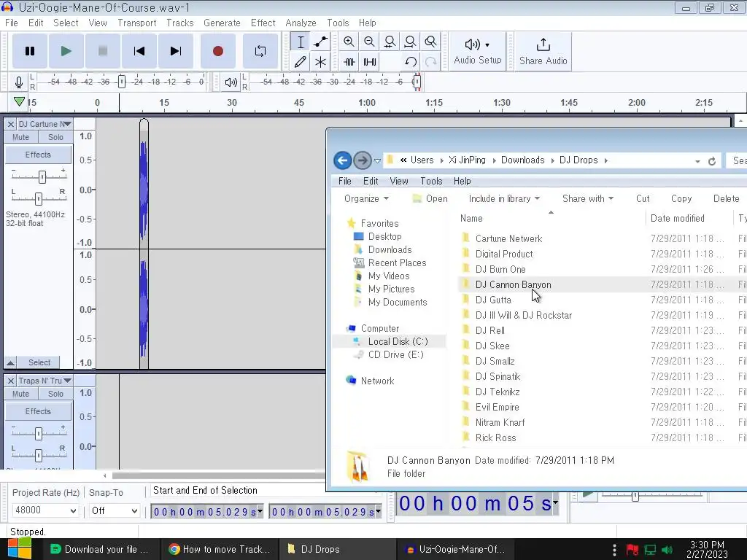Trim audio outside selection icon

349,62
